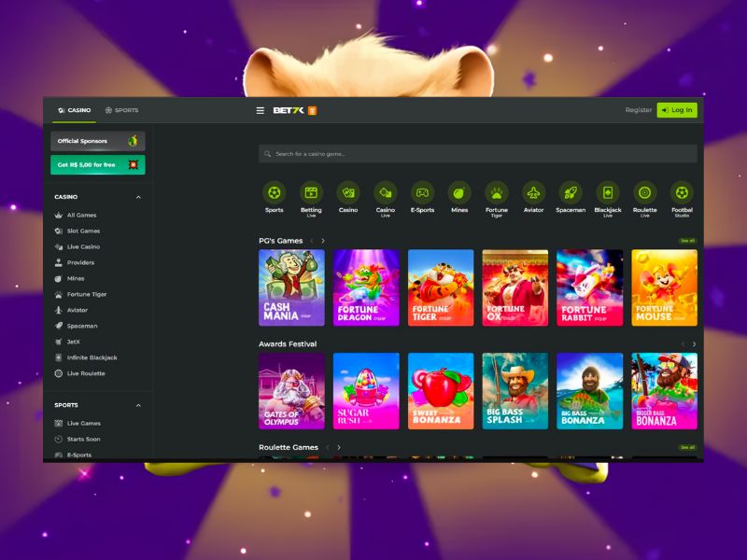Claim Get R$ 5,00 for free
This screenshot has width=747, height=560.
click(98, 165)
